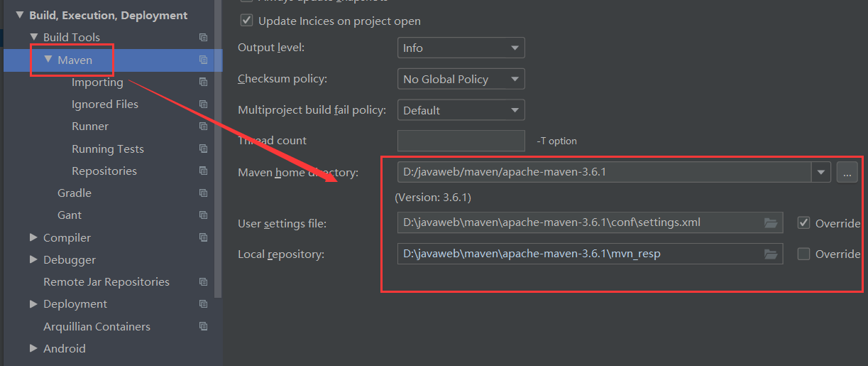Click the User settings file path field
The height and width of the screenshot is (366, 868).
click(590, 222)
